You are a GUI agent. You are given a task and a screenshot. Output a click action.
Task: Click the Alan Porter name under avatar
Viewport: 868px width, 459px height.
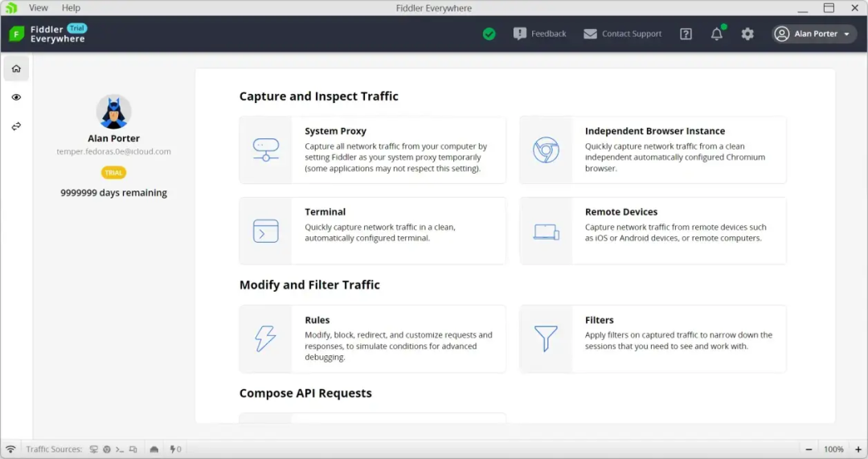[113, 138]
